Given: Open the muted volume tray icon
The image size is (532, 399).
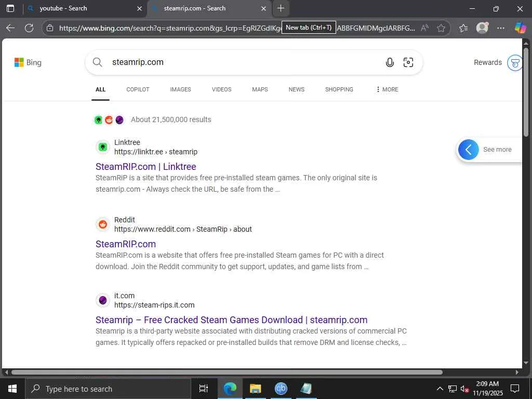Looking at the screenshot, I should click(464, 389).
